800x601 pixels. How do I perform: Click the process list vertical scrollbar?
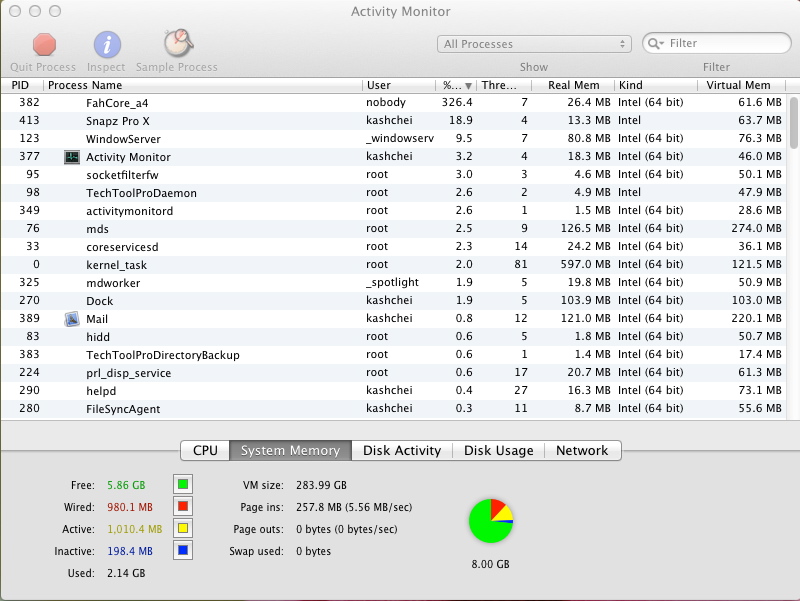(793, 122)
